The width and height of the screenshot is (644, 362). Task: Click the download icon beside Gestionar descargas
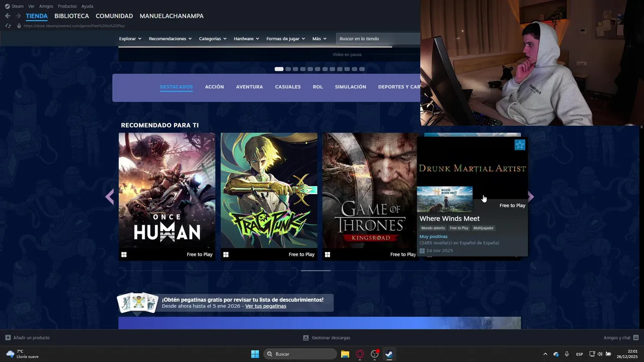point(306,338)
